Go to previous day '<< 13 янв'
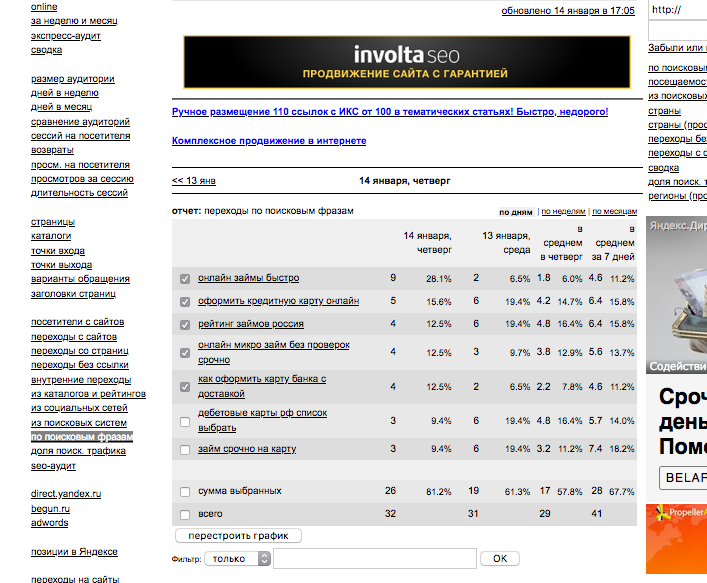The width and height of the screenshot is (707, 583). click(x=193, y=181)
